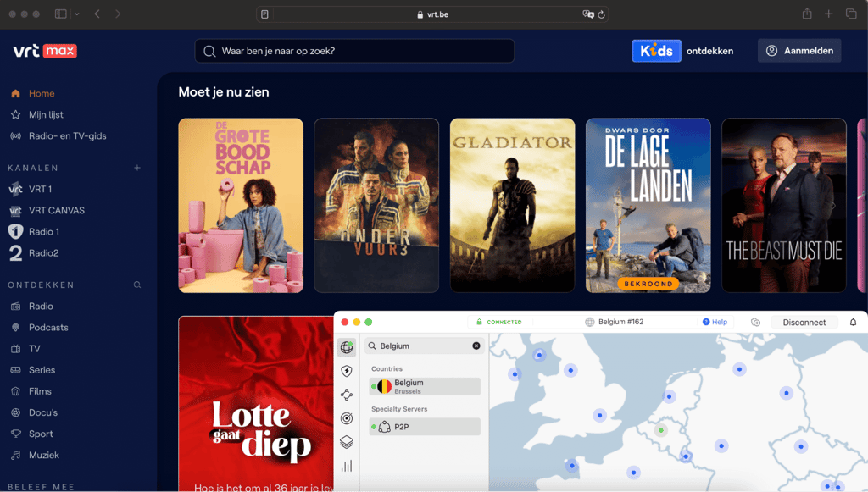The image size is (868, 492).
Task: Show Safari tab overview
Action: [851, 14]
